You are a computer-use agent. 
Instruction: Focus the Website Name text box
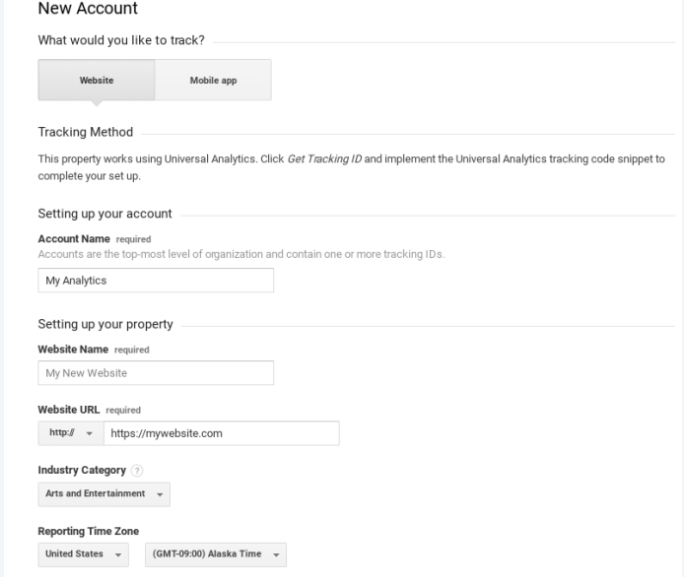(x=155, y=373)
